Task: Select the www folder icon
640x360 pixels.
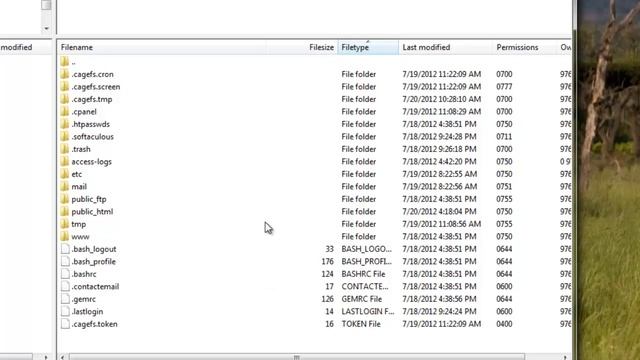Action: pyautogui.click(x=64, y=236)
